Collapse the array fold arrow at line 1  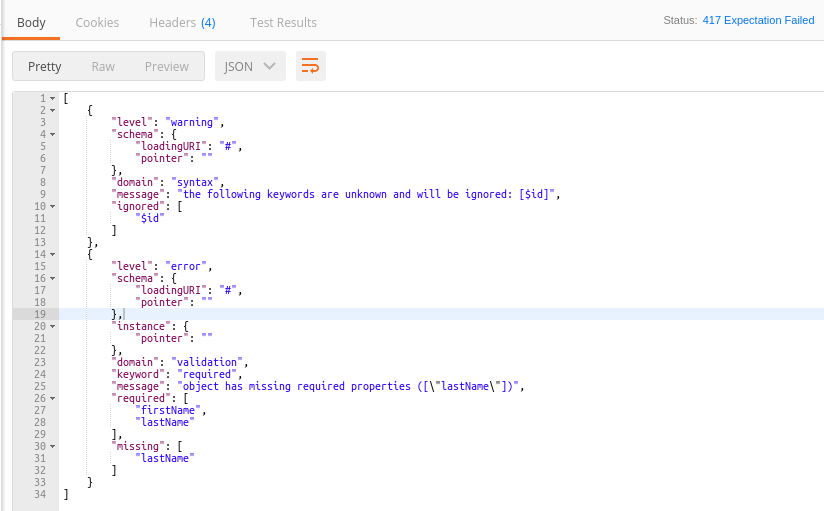pyautogui.click(x=53, y=98)
